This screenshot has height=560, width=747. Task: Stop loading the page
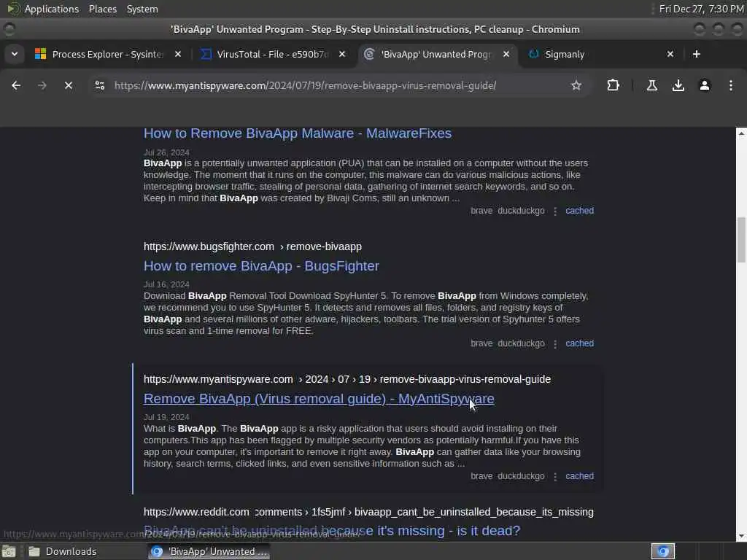click(68, 86)
